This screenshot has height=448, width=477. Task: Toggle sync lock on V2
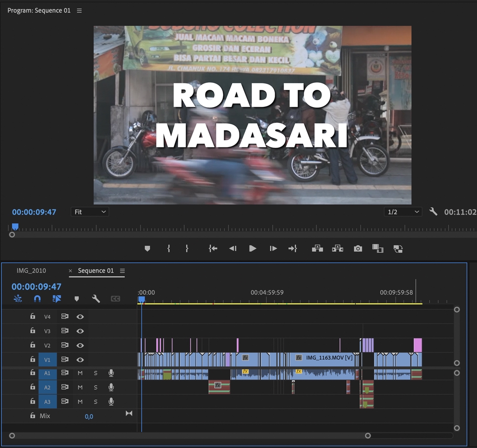coord(65,345)
